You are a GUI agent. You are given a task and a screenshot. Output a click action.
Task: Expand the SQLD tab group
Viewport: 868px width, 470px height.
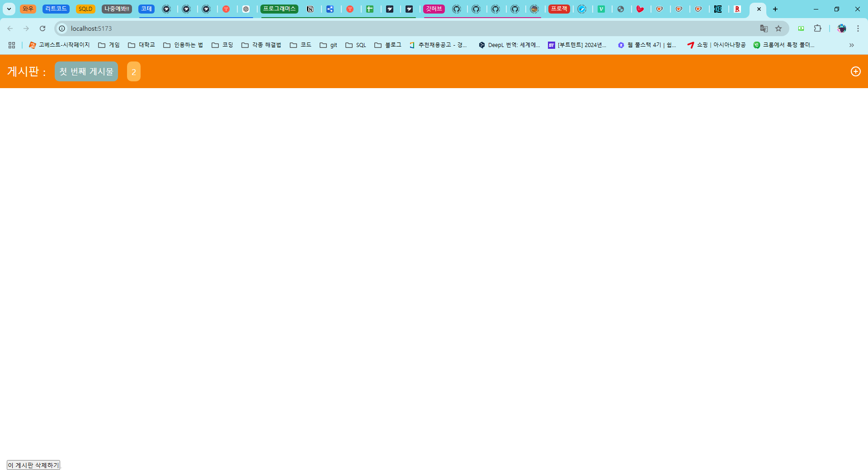(x=85, y=9)
